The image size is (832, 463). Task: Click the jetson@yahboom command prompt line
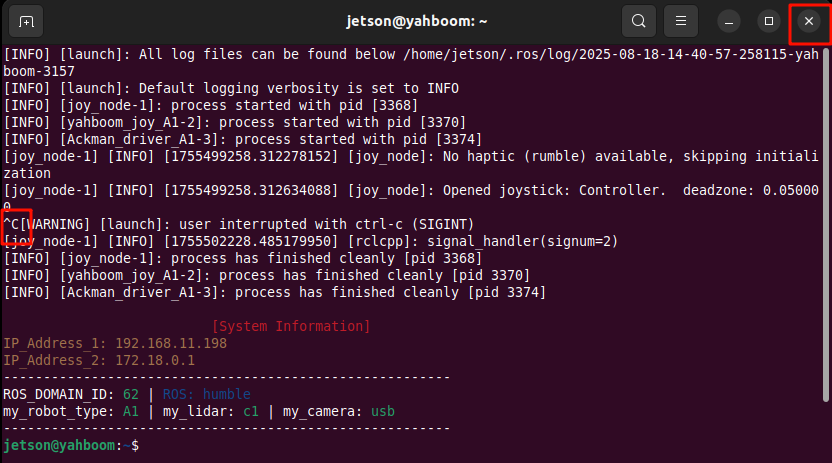[72, 444]
